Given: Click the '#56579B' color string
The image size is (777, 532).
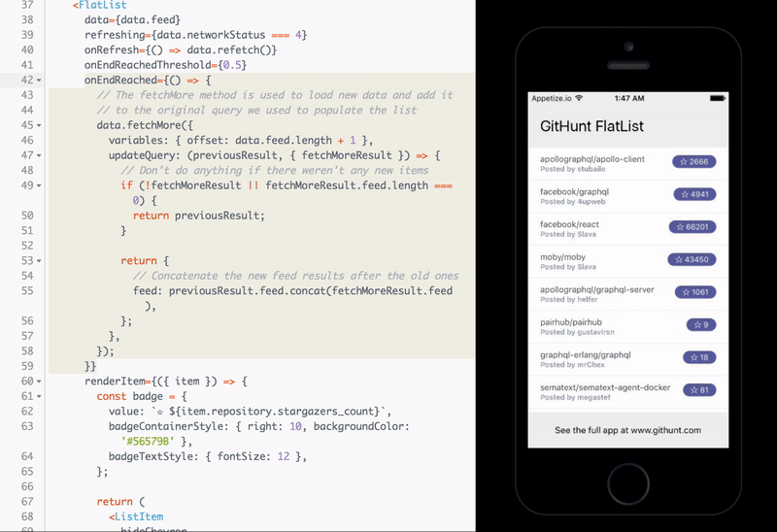Looking at the screenshot, I should tap(148, 442).
